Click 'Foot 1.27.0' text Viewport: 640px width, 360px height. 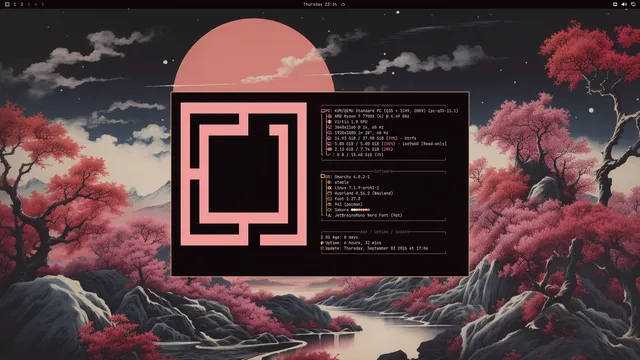pyautogui.click(x=347, y=199)
